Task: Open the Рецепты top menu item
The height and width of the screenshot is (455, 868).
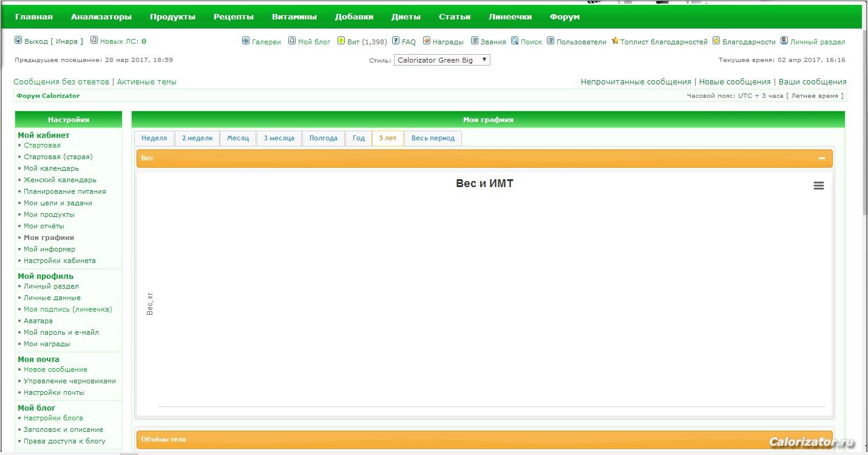Action: tap(234, 17)
